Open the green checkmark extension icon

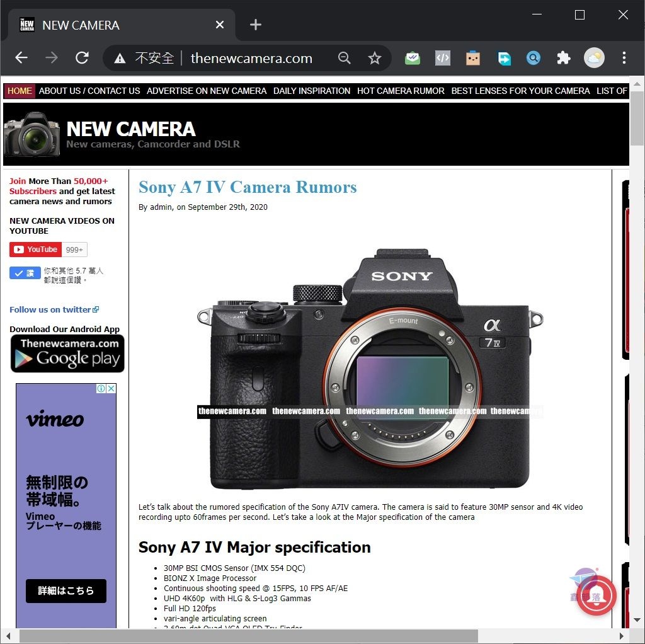tap(412, 58)
